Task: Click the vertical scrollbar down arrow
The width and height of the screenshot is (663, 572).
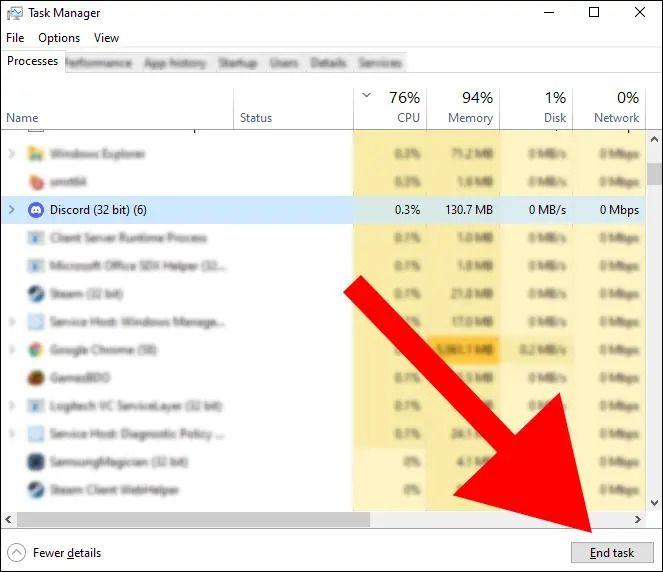Action: pyautogui.click(x=654, y=503)
